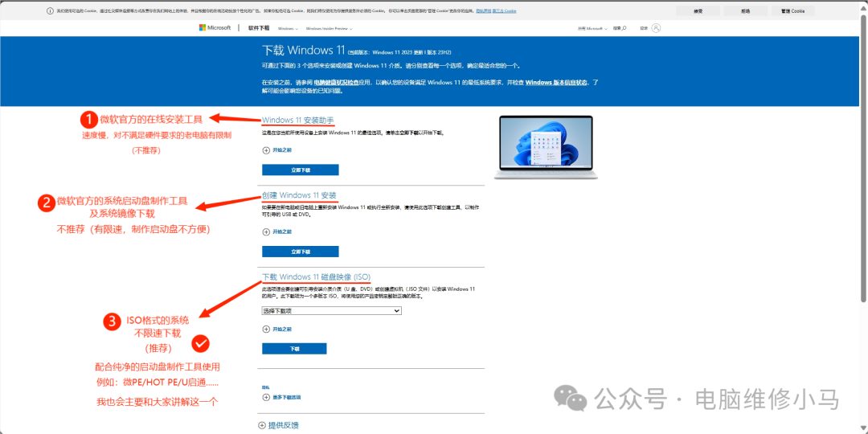Screen dimensions: 868x434
Task: Click heading 创建 Windows 11 安装
Action: pyautogui.click(x=299, y=195)
